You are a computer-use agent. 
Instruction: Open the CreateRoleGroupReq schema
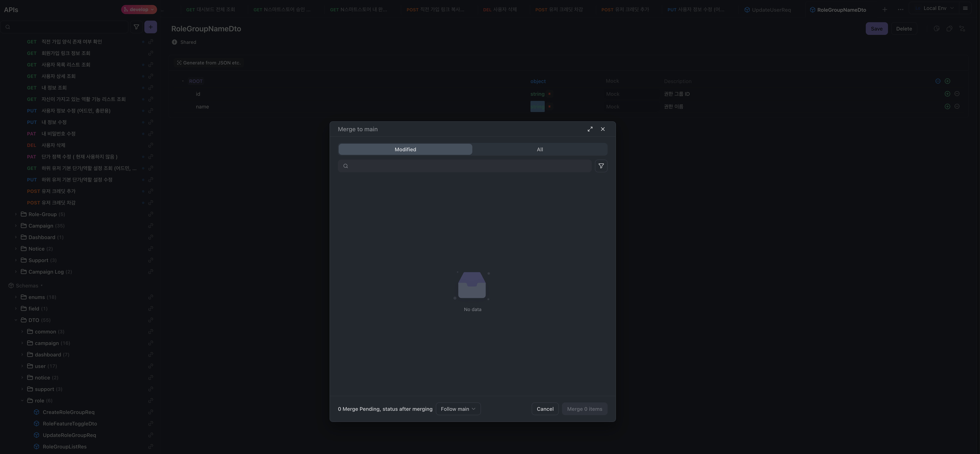pyautogui.click(x=68, y=412)
